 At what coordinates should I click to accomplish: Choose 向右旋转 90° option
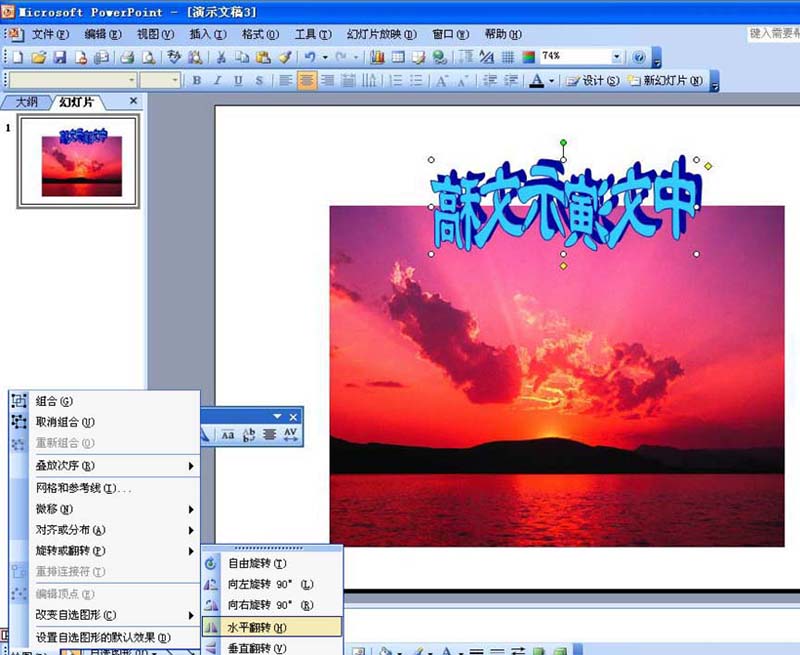272,605
